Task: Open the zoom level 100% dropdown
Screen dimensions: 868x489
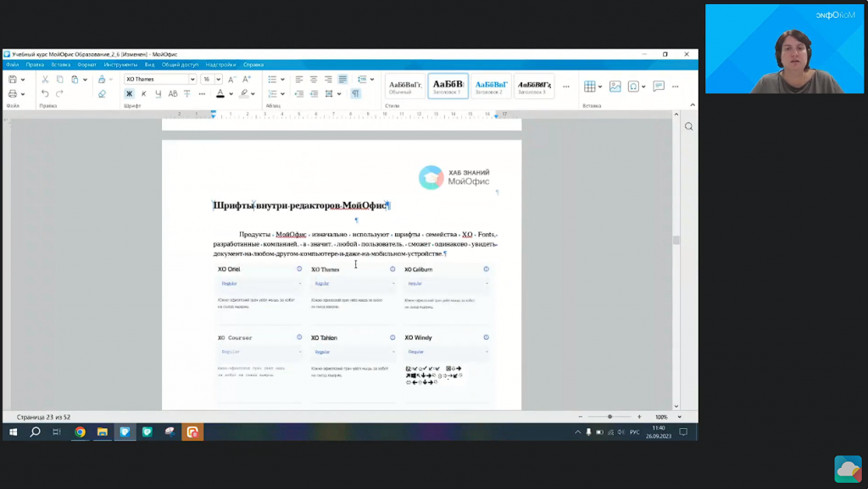Action: click(679, 417)
